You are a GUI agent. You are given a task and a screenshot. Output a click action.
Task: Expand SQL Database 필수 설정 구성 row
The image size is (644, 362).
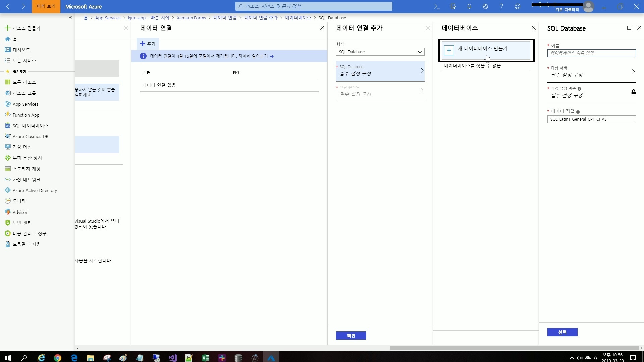pos(380,71)
